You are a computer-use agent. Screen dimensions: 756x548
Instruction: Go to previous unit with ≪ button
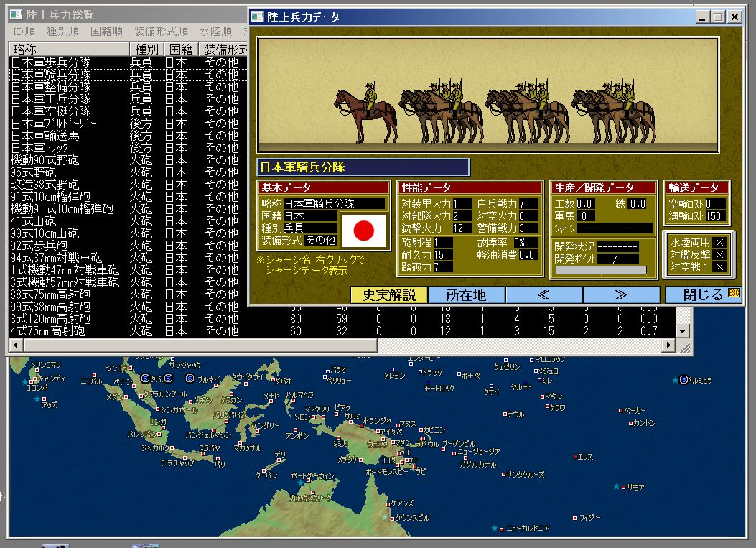(x=543, y=294)
